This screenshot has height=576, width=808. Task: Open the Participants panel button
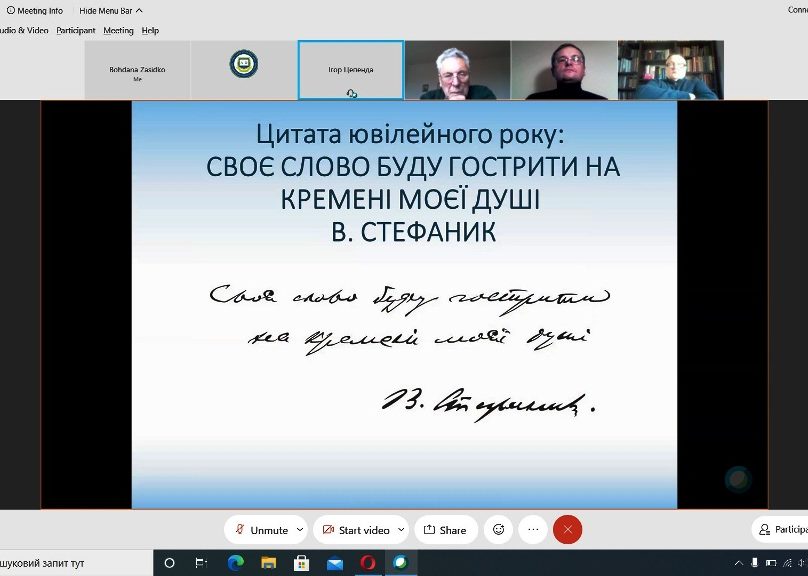(780, 530)
